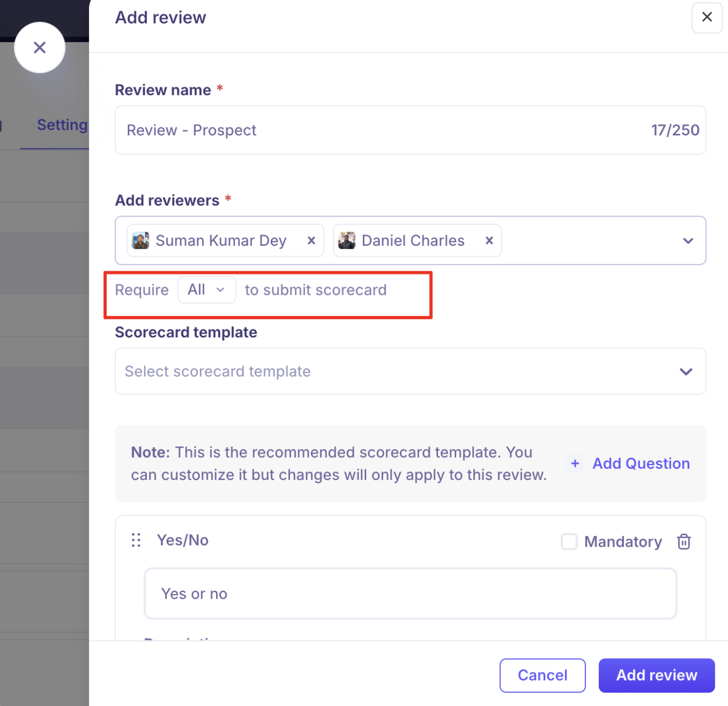Dismiss overlay using round X button
Screen dimensions: 728x706
coord(40,47)
